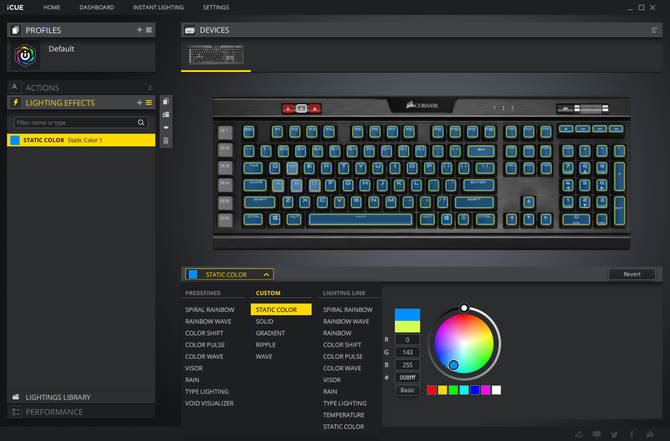Viewport: 670px width, 441px height.
Task: Open the Twitter icon in the footer
Action: pos(614,434)
